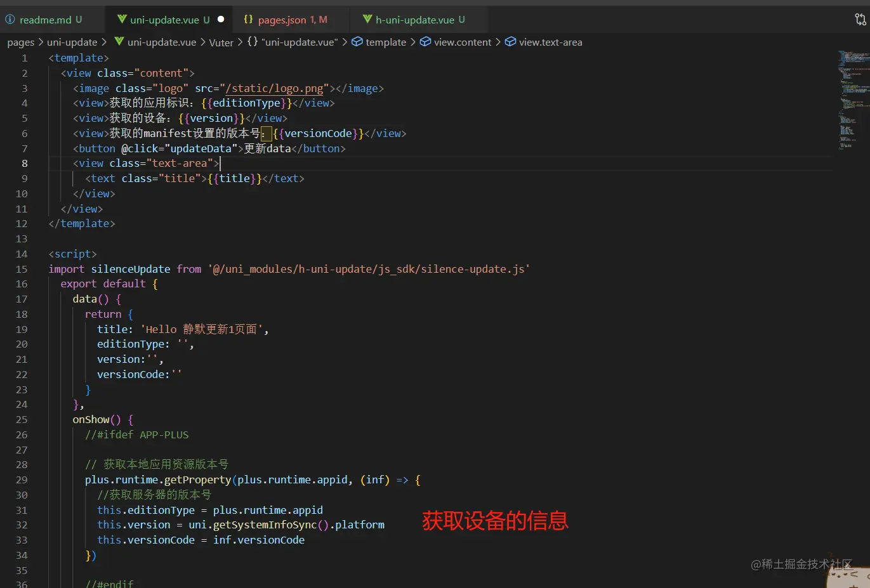Click the <script> tag on line 14
The image size is (870, 588).
pos(72,254)
